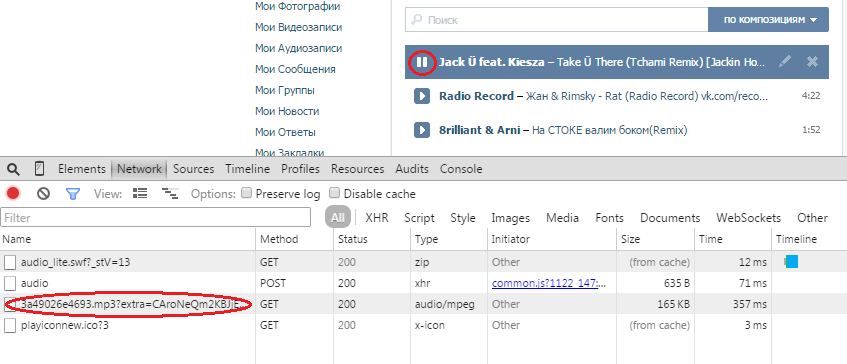Click the playiconnew.ico file icon
The width and height of the screenshot is (847, 364).
pyautogui.click(x=10, y=325)
